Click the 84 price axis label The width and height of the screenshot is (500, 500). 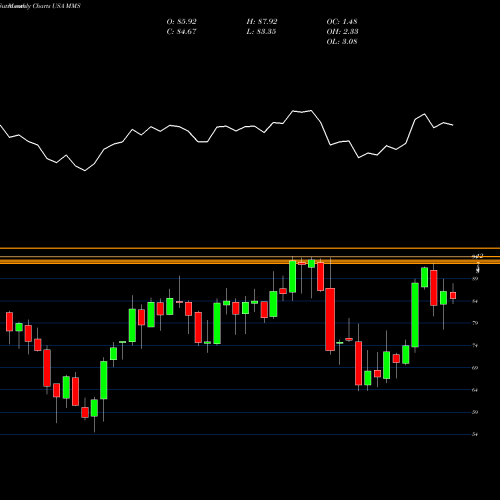(x=475, y=301)
